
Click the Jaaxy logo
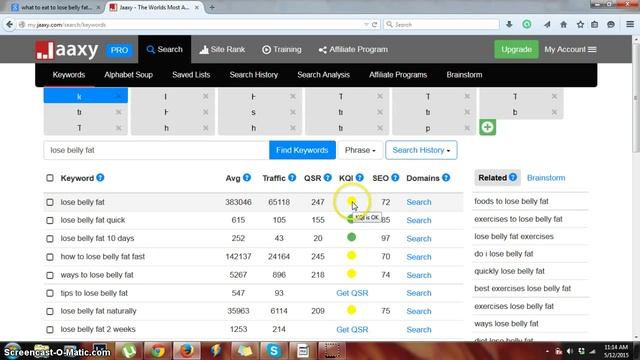click(67, 50)
